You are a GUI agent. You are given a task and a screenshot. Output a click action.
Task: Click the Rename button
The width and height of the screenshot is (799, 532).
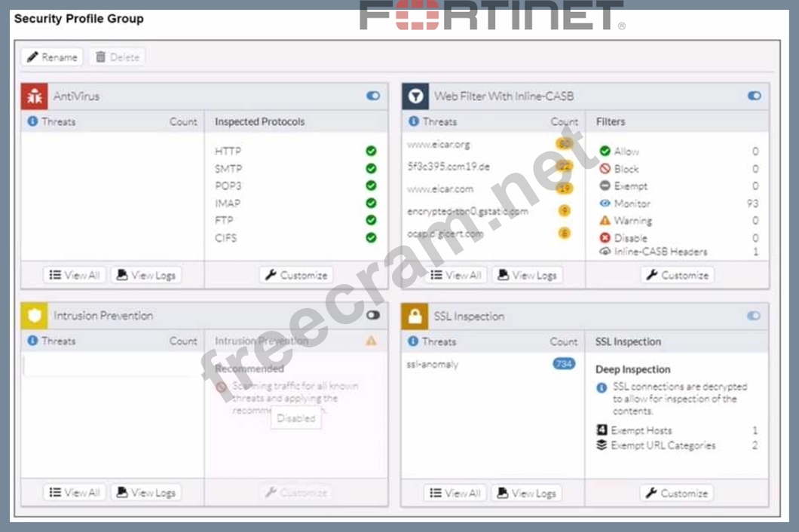52,57
